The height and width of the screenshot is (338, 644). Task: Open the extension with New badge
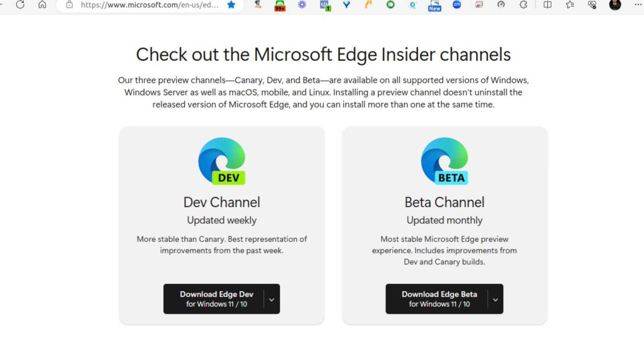pyautogui.click(x=434, y=5)
